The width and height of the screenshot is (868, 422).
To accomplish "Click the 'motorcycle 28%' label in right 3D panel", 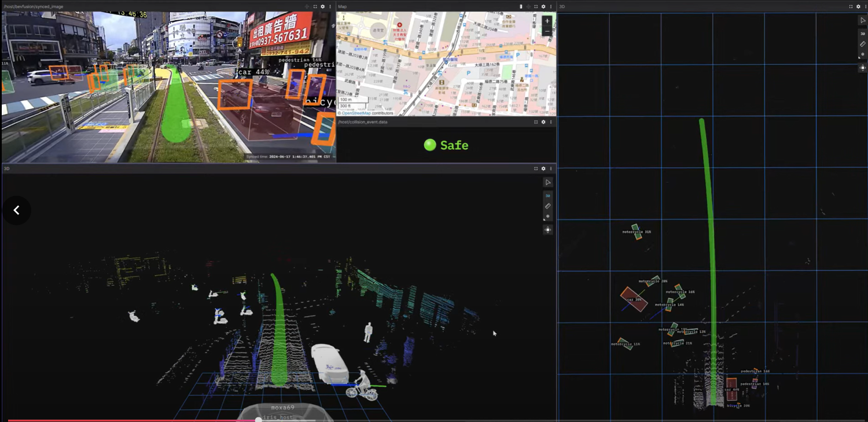I will point(653,282).
